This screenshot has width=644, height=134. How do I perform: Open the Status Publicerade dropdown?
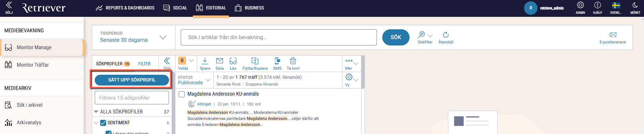click(x=194, y=80)
